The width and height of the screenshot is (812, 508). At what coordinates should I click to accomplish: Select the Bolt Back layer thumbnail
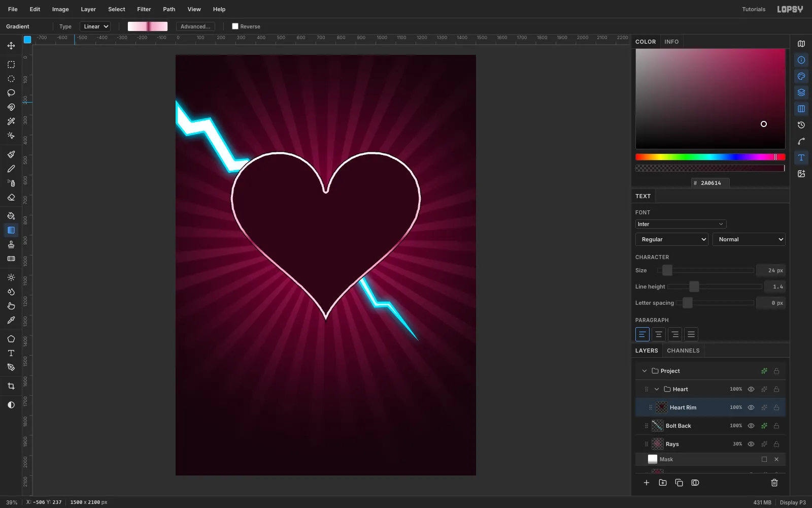click(x=658, y=426)
